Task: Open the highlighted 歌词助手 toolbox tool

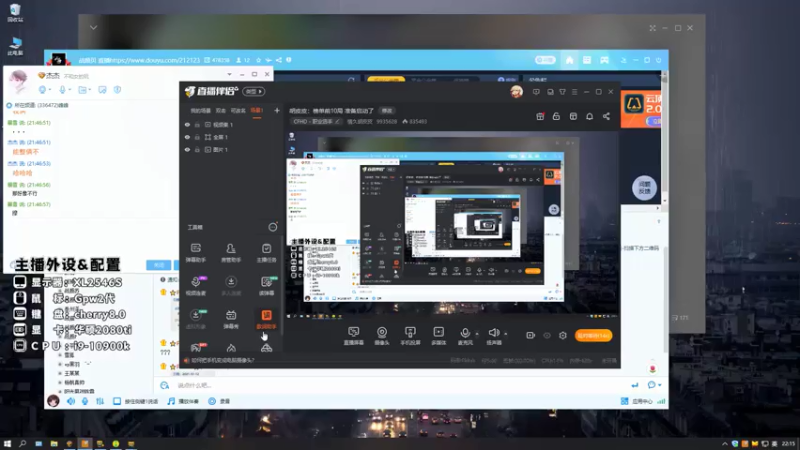Action: tap(266, 319)
